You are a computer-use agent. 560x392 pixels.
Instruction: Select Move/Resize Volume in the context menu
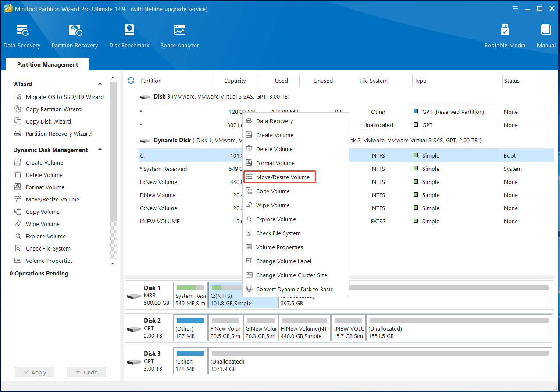[280, 177]
